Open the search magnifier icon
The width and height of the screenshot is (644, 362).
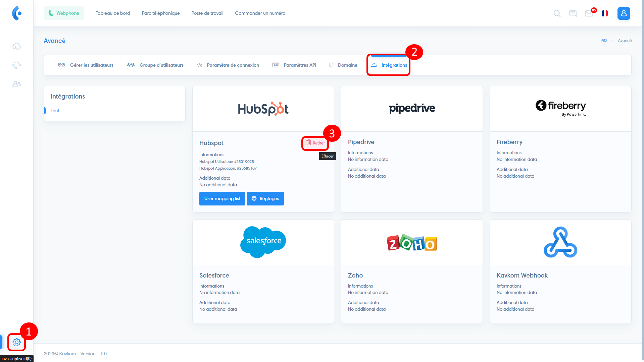tap(557, 13)
